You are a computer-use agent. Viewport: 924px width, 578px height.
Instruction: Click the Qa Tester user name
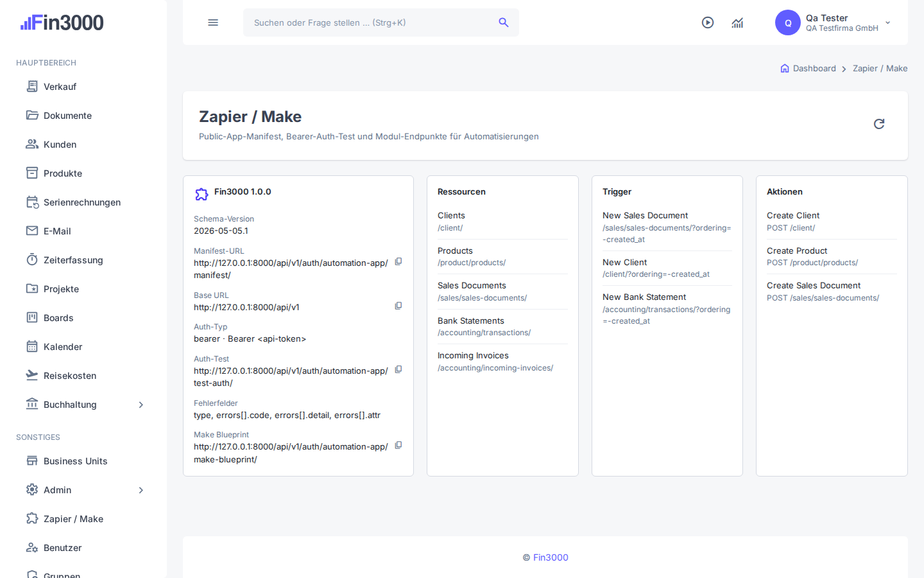point(827,18)
